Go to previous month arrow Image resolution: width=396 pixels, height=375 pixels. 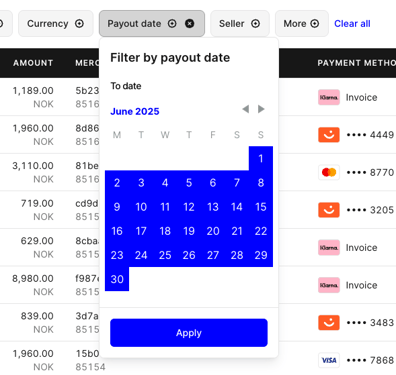(246, 109)
